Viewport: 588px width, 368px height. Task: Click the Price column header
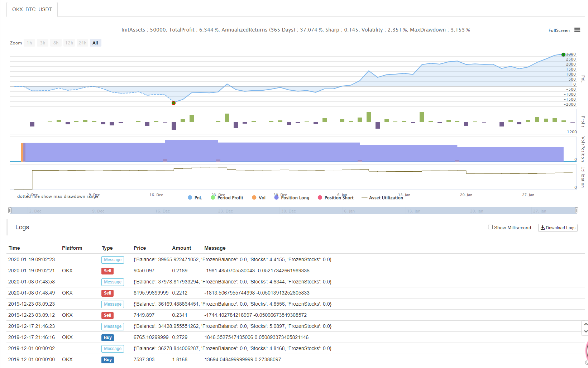pos(140,248)
